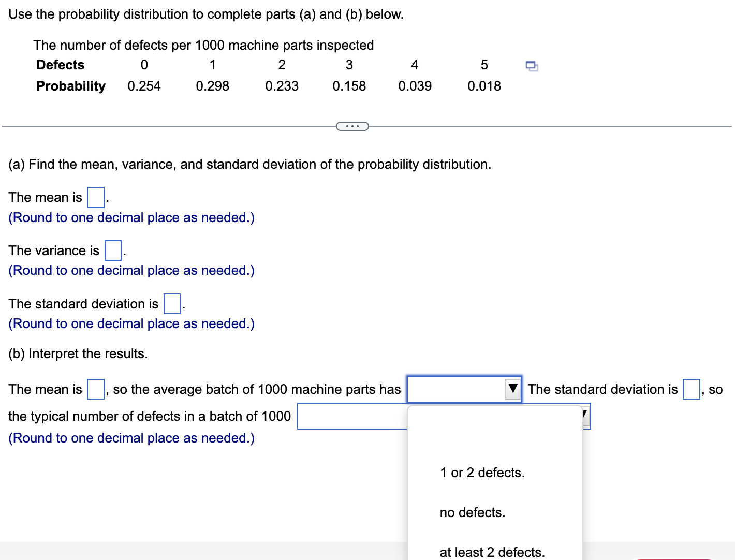Select the "no defects." option
The height and width of the screenshot is (560, 735).
(472, 512)
